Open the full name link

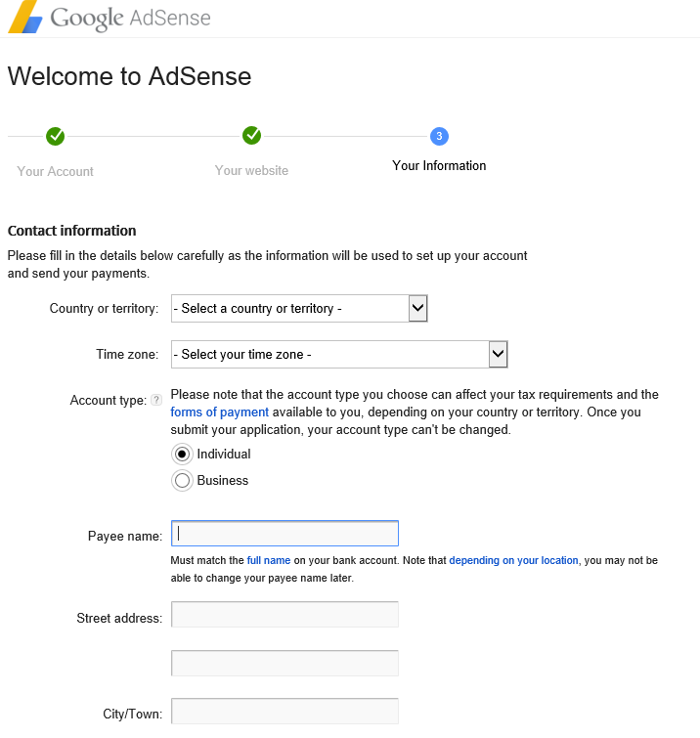(269, 560)
